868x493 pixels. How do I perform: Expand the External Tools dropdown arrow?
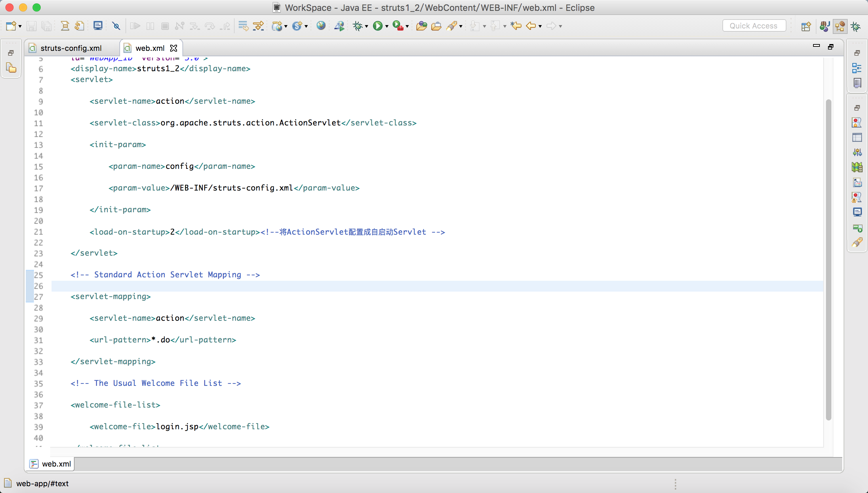click(x=407, y=26)
